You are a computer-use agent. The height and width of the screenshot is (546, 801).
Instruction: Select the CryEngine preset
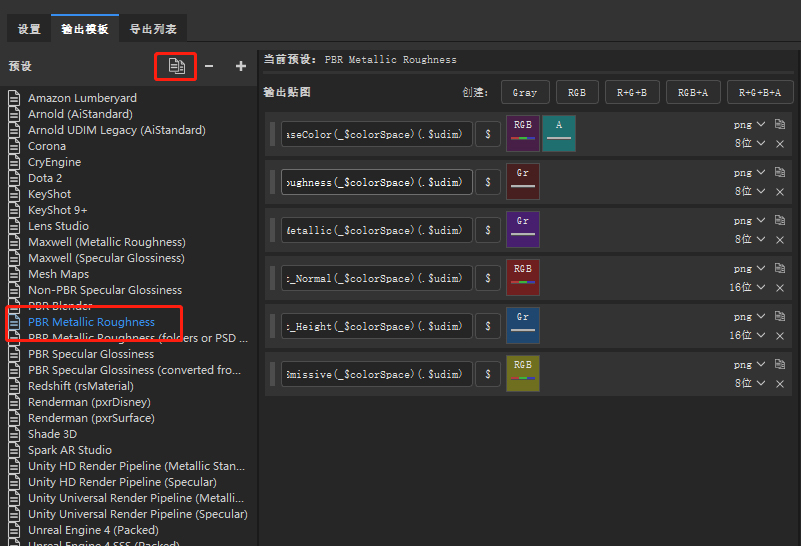click(x=55, y=162)
